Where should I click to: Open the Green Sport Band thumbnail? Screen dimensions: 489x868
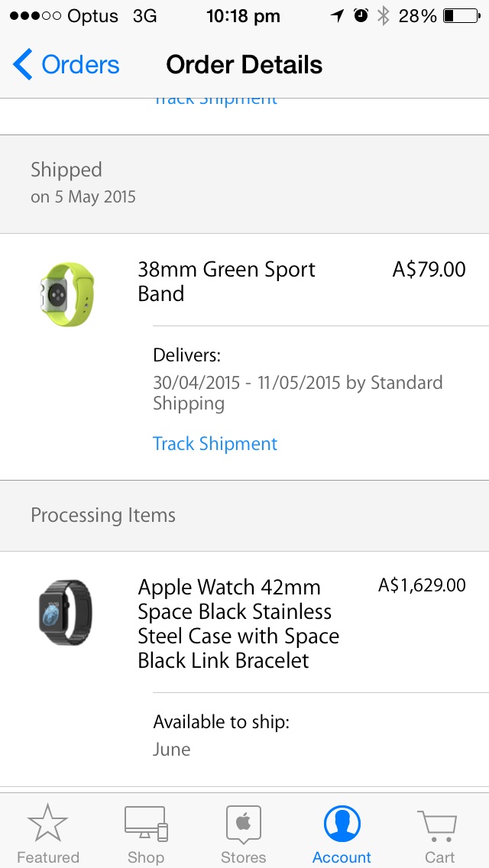click(x=66, y=293)
